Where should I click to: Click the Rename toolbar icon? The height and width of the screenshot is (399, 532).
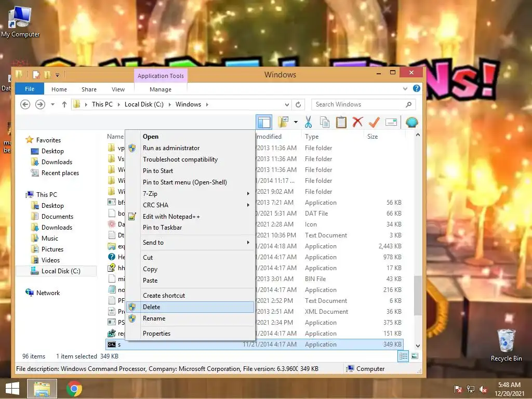(391, 122)
